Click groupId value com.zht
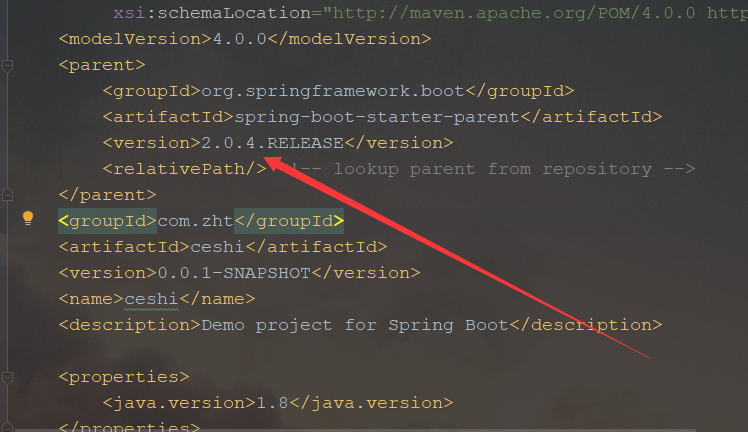Screen dimensions: 748x432 pos(195,221)
